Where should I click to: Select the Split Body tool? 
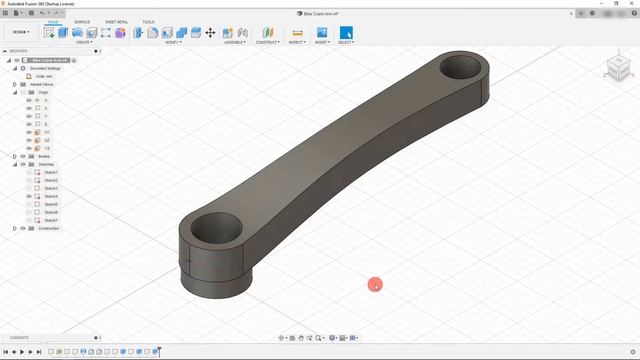196,33
